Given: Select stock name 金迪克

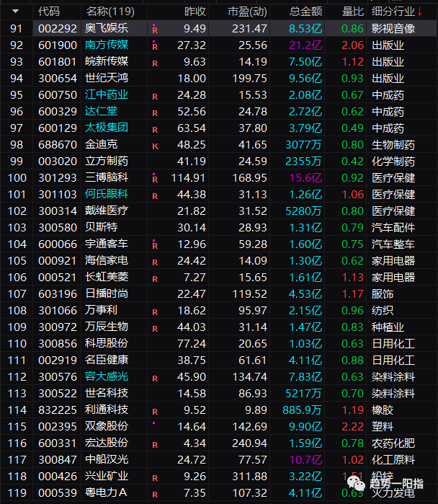Looking at the screenshot, I should pos(101,144).
